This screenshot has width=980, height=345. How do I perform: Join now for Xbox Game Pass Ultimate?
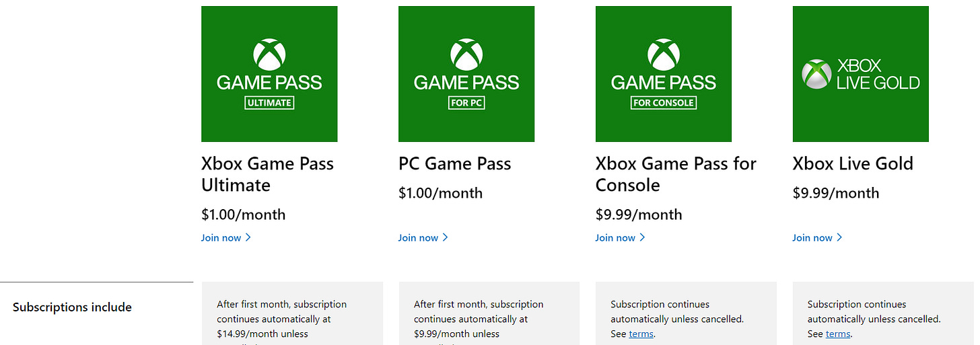tap(226, 237)
